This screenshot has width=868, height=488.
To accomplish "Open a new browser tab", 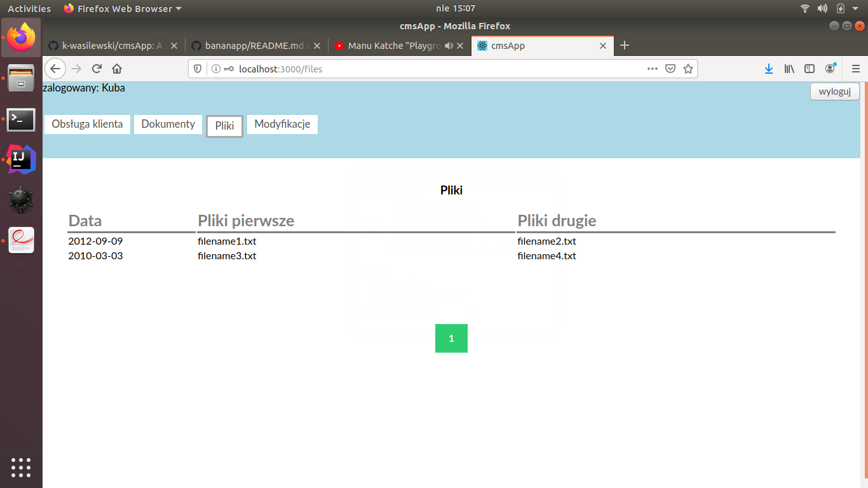I will tap(625, 45).
